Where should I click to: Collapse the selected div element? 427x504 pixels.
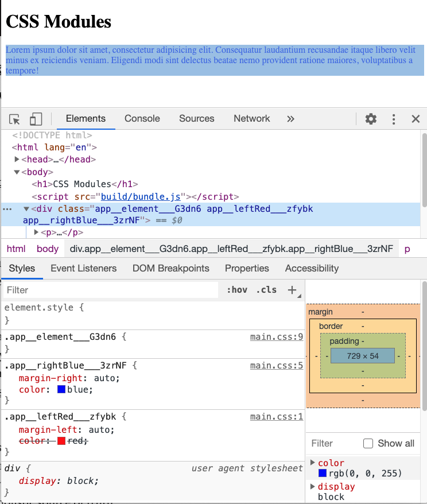point(26,209)
